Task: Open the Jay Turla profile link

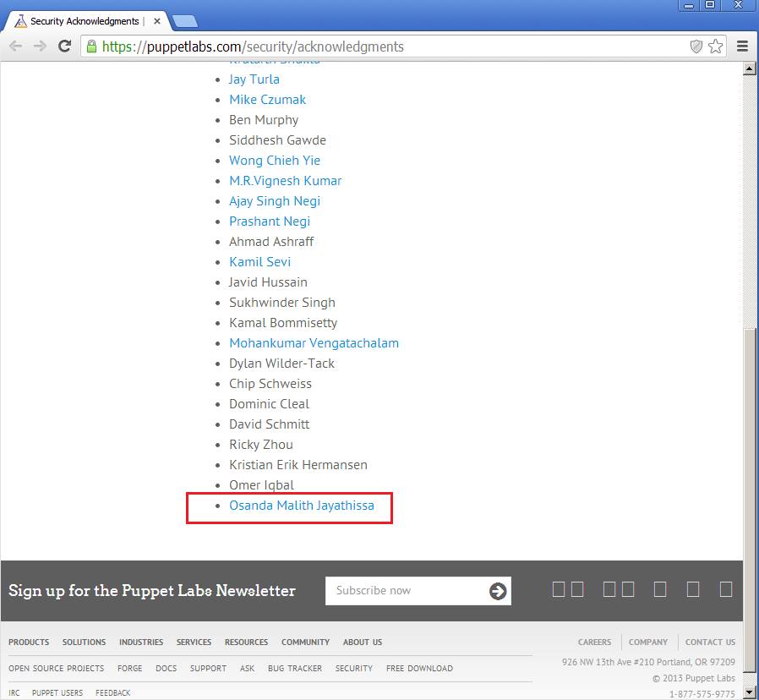Action: pyautogui.click(x=254, y=79)
